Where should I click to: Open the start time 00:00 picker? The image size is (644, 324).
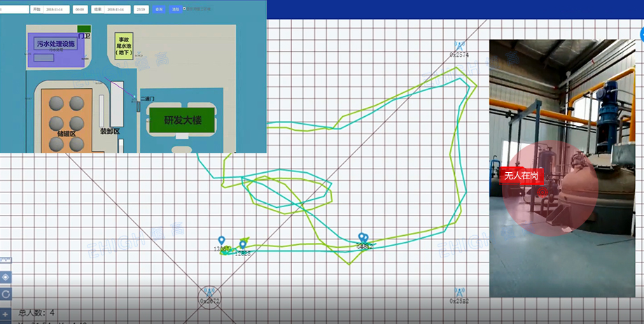80,9
